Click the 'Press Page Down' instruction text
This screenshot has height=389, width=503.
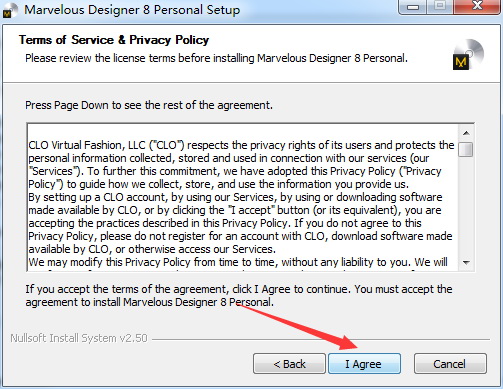(149, 105)
